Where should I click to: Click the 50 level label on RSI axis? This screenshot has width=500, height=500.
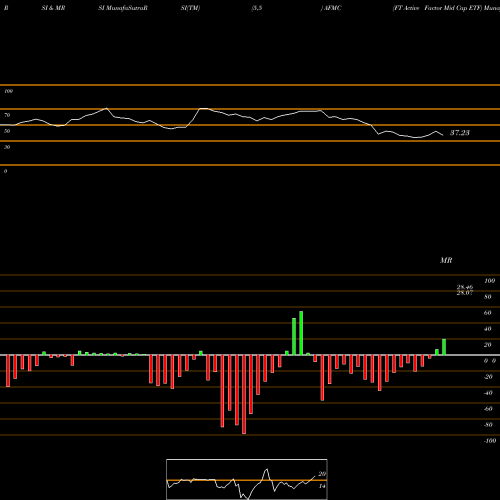coord(7,131)
